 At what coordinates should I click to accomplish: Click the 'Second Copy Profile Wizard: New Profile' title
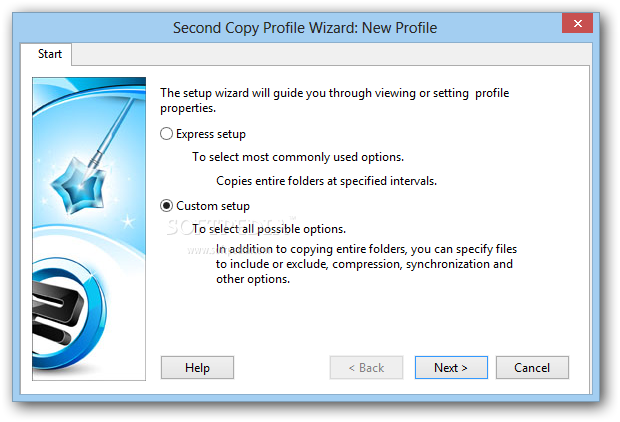[x=305, y=28]
